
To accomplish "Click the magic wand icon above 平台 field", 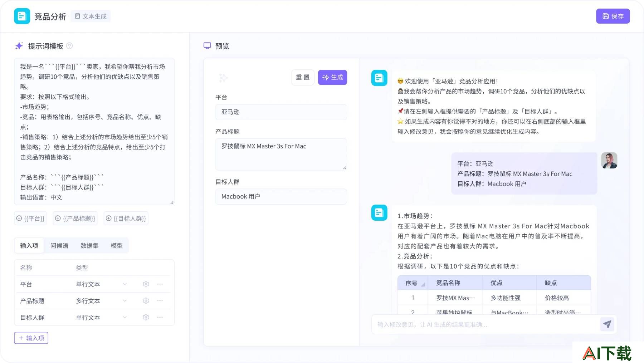I will pos(223,78).
